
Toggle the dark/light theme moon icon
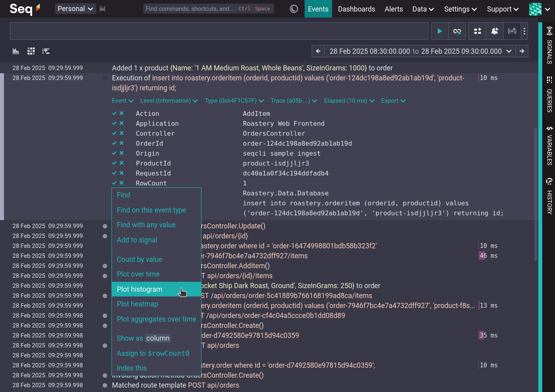(294, 9)
